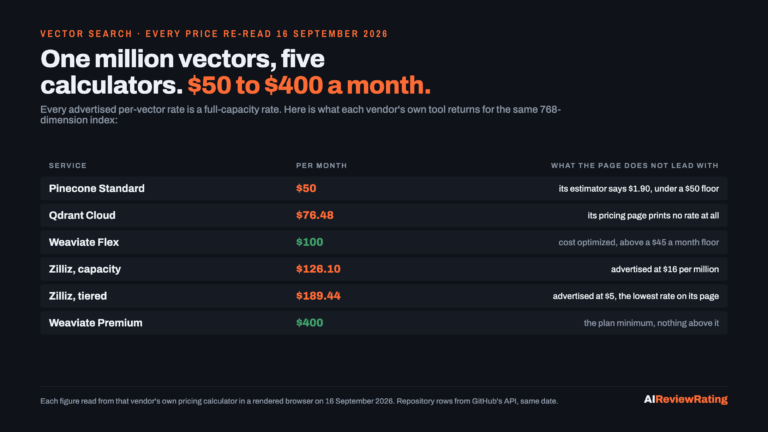This screenshot has width=768, height=432.
Task: Click the SERVICE column header
Action: [x=68, y=166]
